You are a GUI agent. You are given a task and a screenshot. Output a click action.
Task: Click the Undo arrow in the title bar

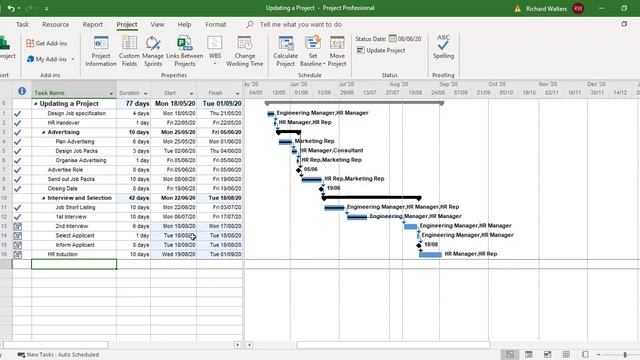(x=11, y=8)
